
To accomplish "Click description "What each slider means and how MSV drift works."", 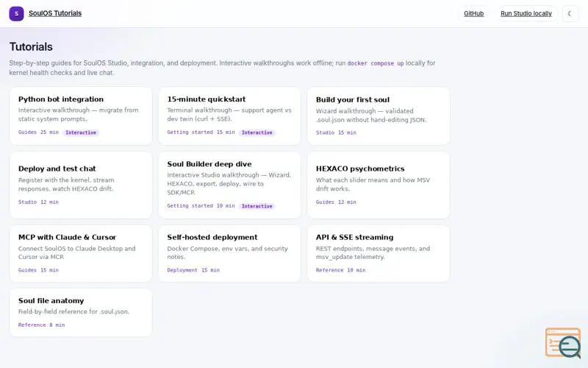I will (x=373, y=185).
